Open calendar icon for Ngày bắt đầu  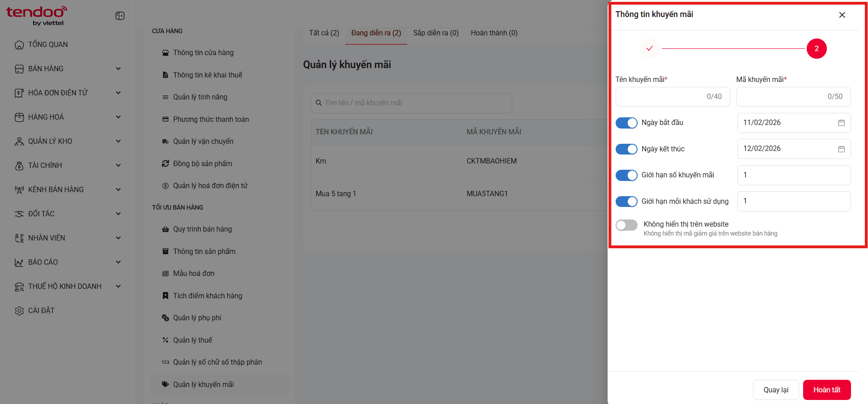pyautogui.click(x=841, y=123)
